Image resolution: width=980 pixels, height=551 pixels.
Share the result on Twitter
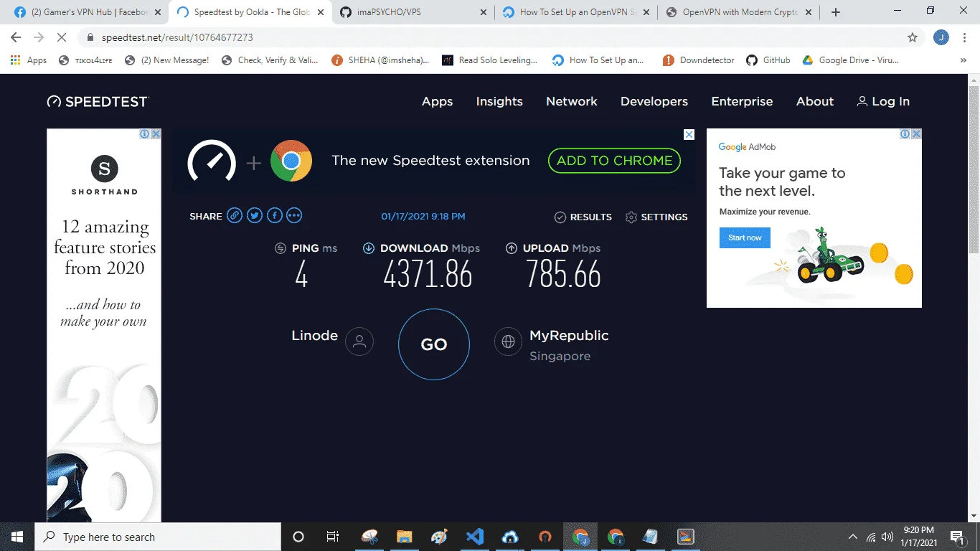pos(255,216)
